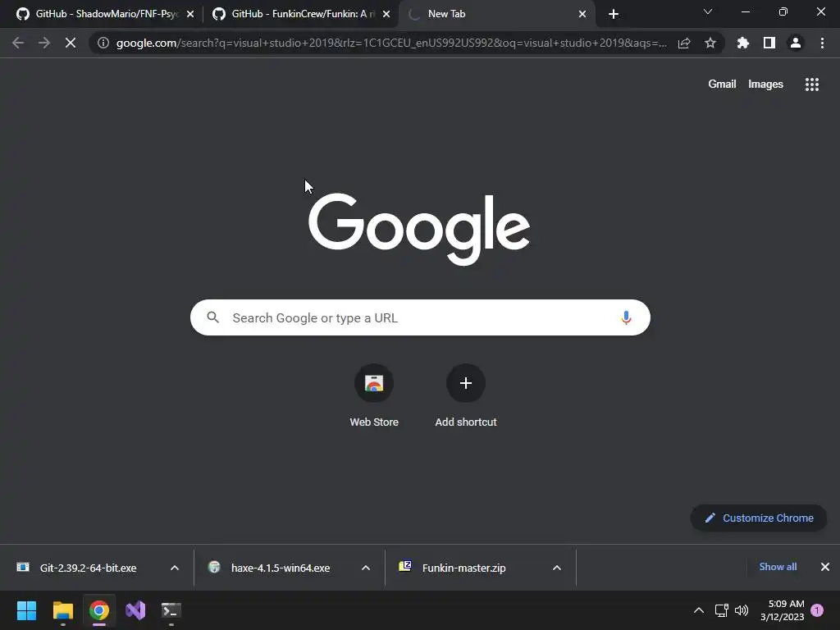This screenshot has height=630, width=840.
Task: Click the Google logo
Action: [419, 229]
